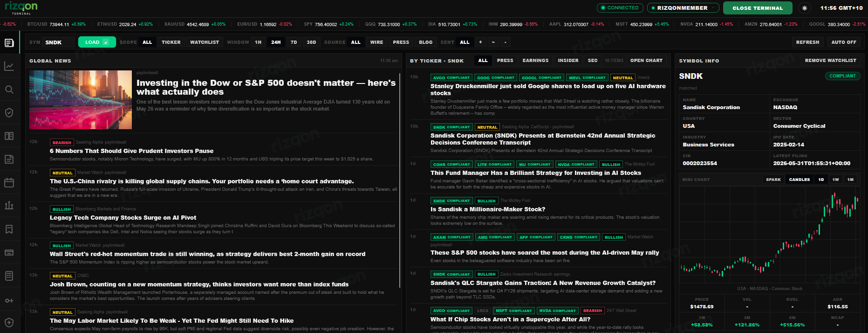
Task: Open the list report sidebar icon
Action: point(9,276)
